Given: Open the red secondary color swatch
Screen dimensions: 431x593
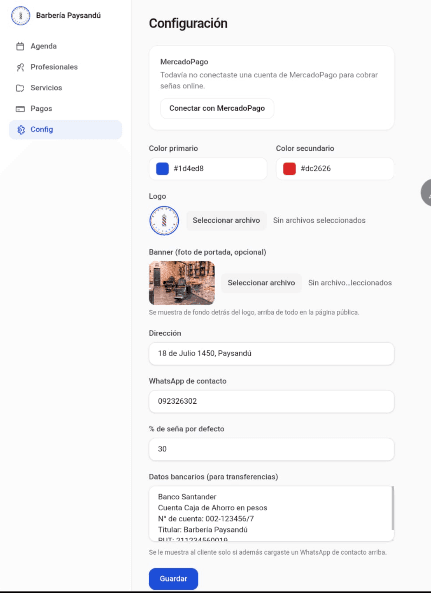Looking at the screenshot, I should pos(289,169).
